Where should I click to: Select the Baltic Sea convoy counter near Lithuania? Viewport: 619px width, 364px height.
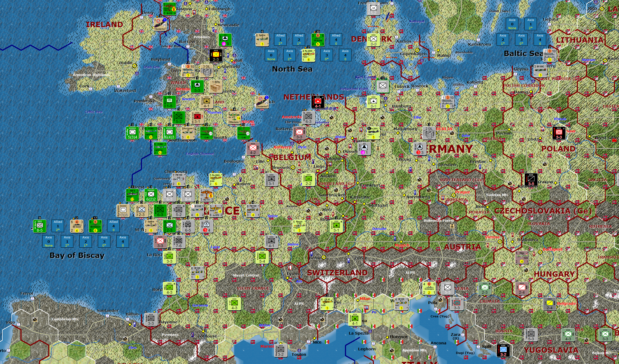pos(549,55)
